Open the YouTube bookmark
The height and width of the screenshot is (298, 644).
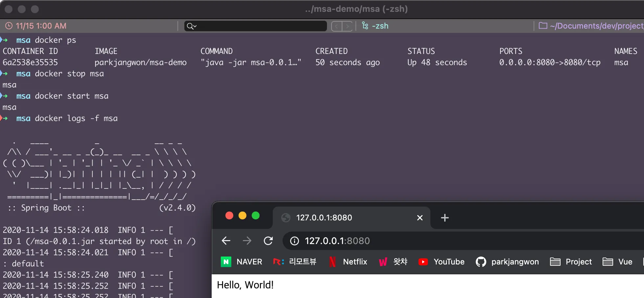[441, 262]
